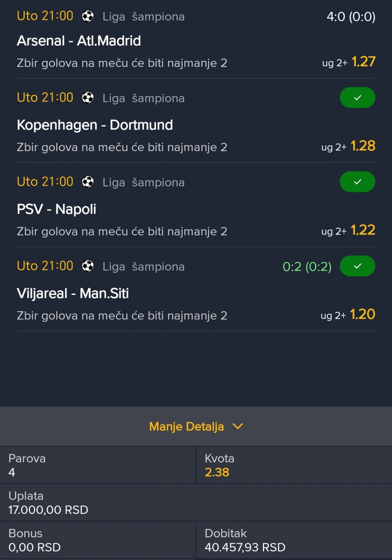The height and width of the screenshot is (560, 392).
Task: Click soccer ball icon in Arsenal row
Action: coord(88,16)
